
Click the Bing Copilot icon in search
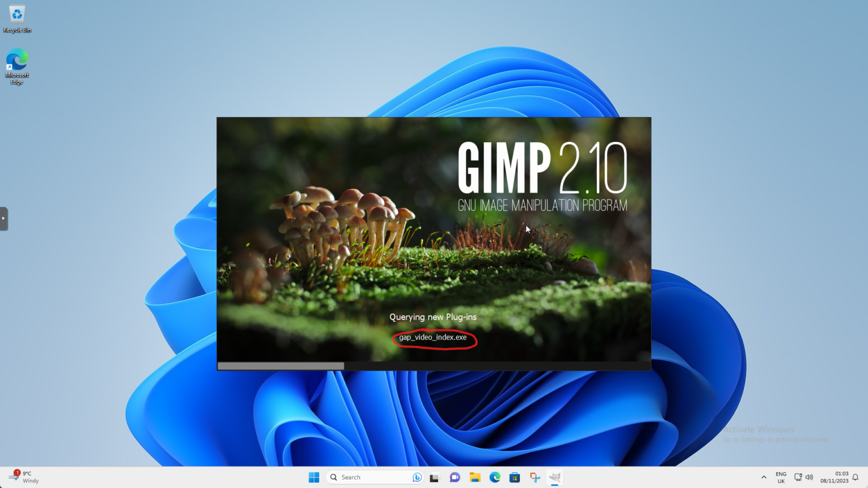(416, 477)
